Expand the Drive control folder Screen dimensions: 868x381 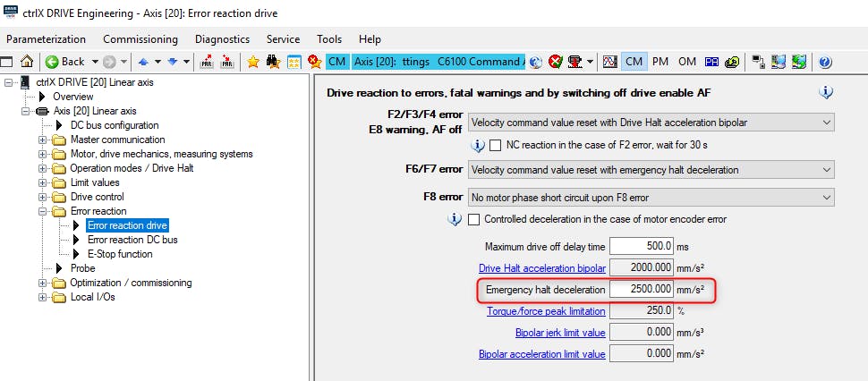[x=43, y=197]
